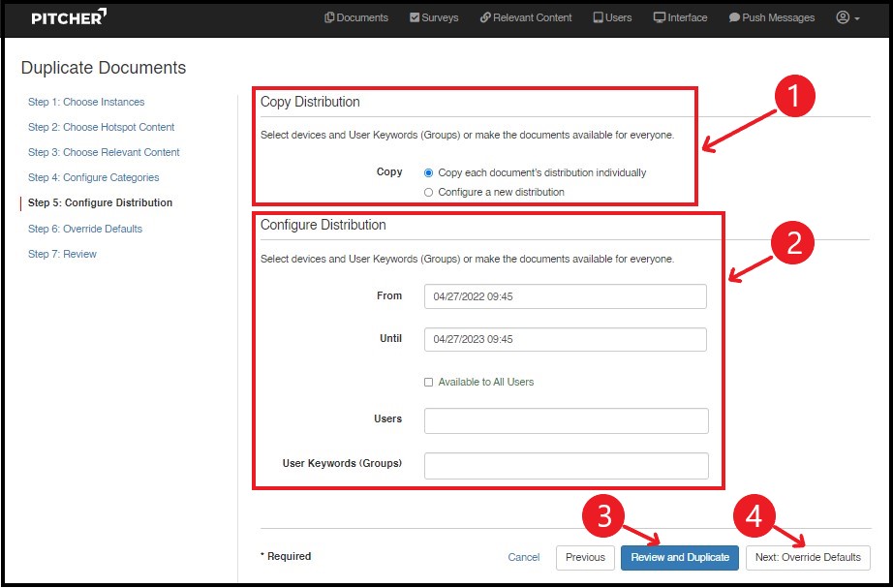Click the Until date field
Viewport: 893px width, 588px height.
[565, 339]
